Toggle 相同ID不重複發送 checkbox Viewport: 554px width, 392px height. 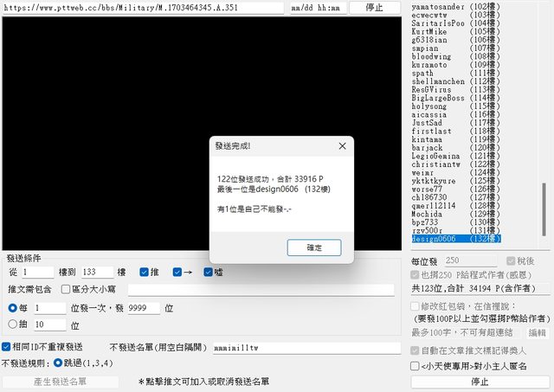coord(7,346)
